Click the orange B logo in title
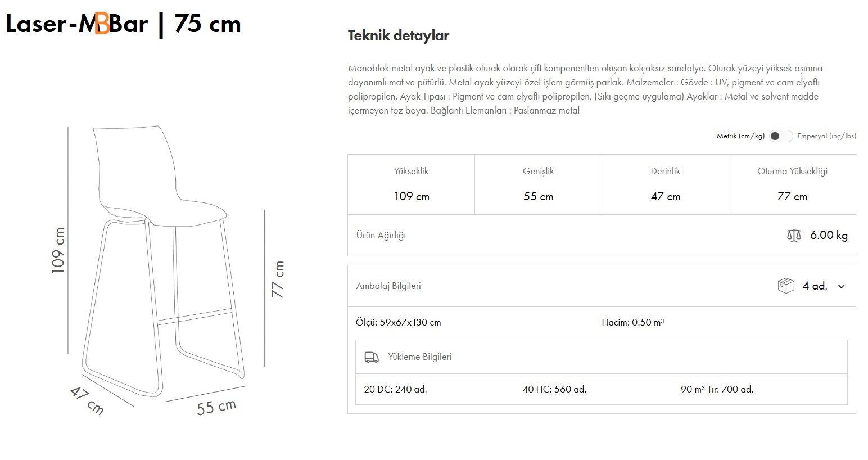 pyautogui.click(x=102, y=24)
